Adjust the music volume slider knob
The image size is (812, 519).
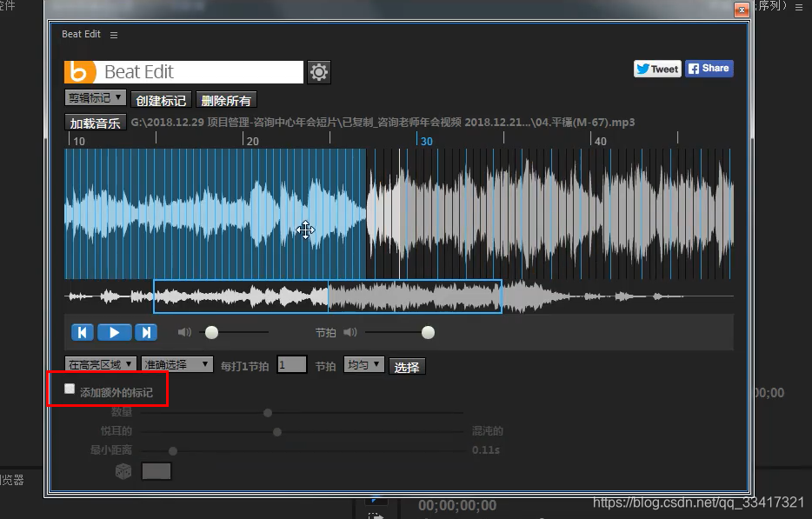coord(211,333)
